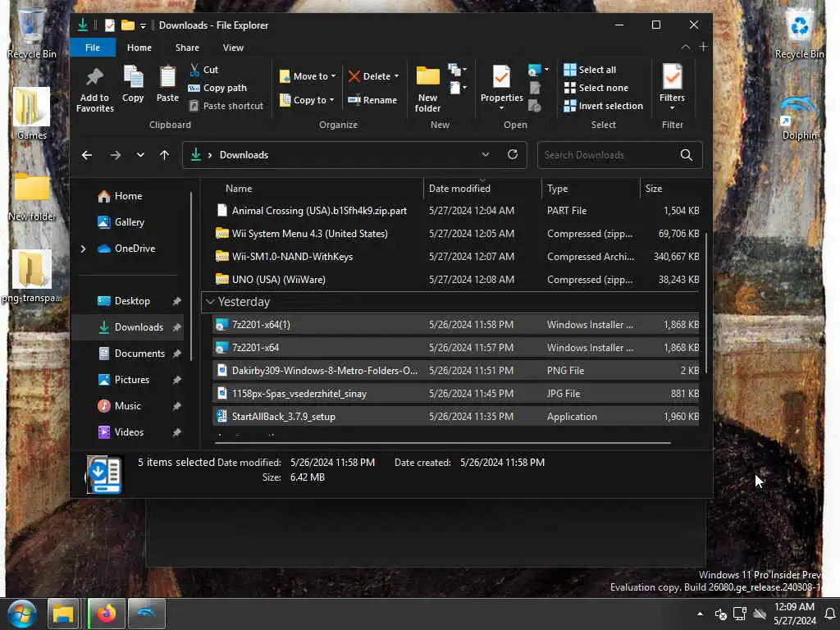Create a New folder
The height and width of the screenshot is (630, 840).
coord(427,89)
